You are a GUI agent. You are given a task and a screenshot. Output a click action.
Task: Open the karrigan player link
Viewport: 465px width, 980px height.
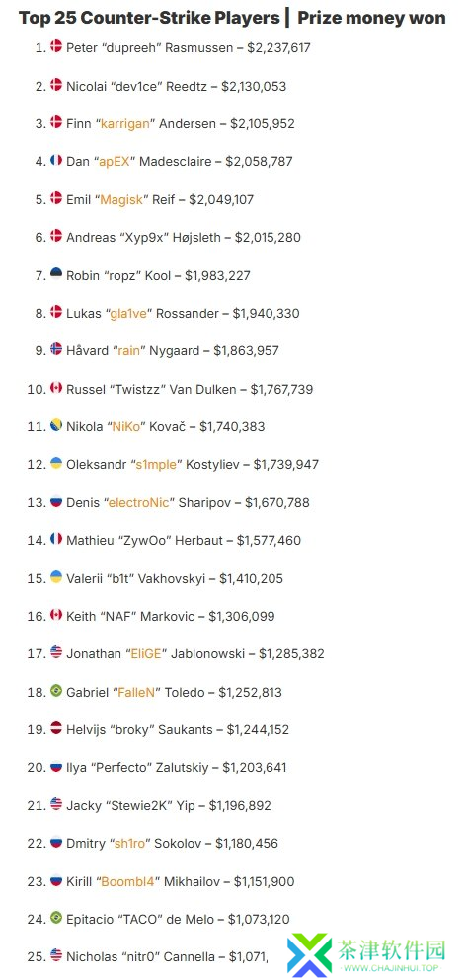pos(125,123)
